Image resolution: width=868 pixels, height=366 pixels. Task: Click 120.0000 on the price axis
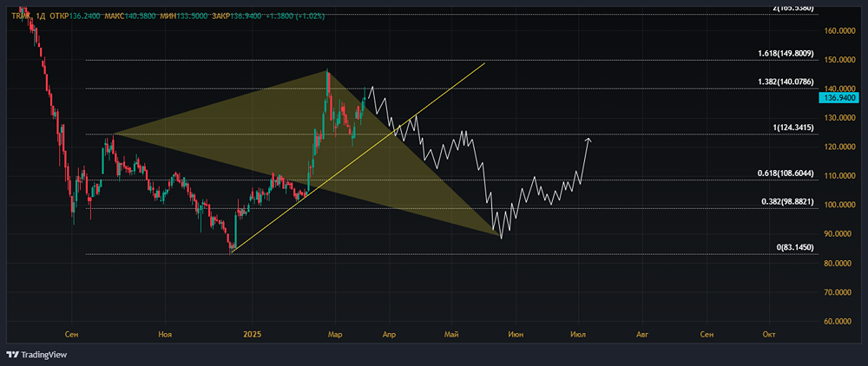(x=839, y=147)
